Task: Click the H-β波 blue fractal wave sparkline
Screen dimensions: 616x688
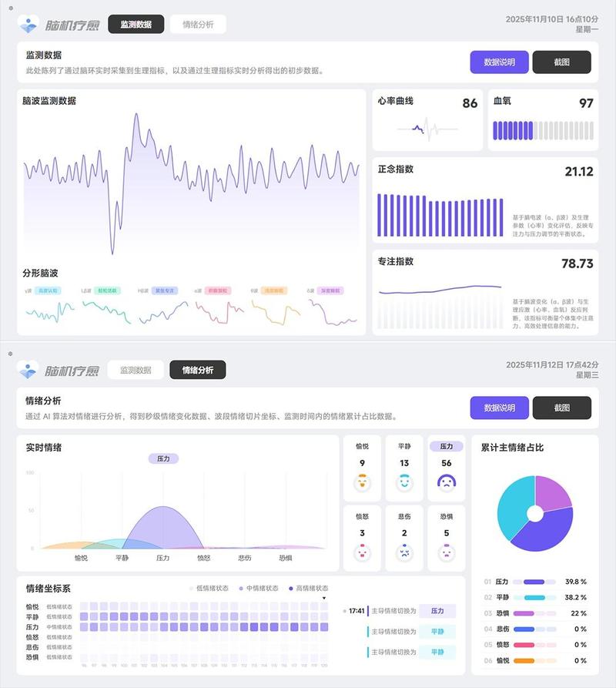Action: 163,312
